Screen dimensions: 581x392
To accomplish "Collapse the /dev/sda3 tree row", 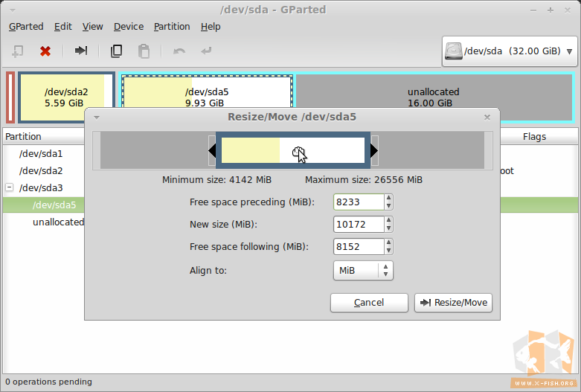I will point(9,187).
